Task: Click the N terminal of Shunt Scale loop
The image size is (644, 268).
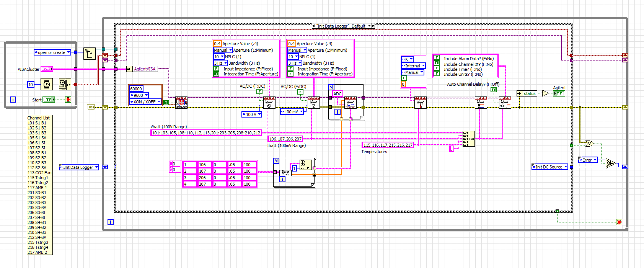Action: [276, 161]
